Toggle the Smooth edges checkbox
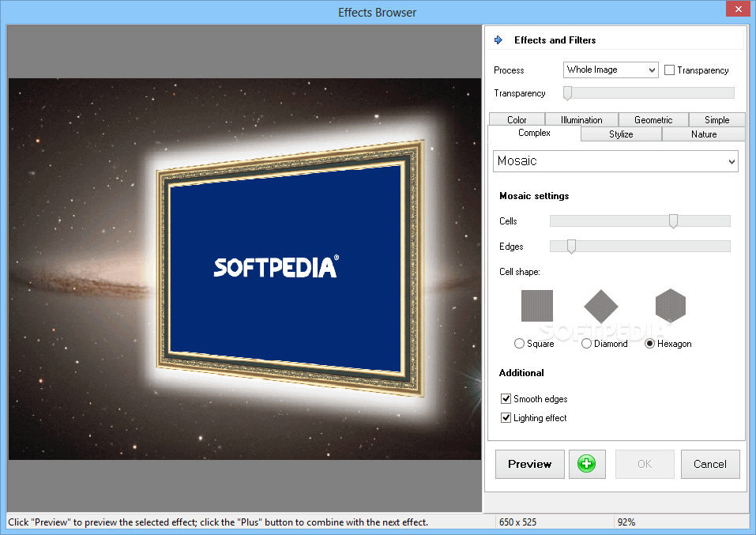 pos(506,398)
